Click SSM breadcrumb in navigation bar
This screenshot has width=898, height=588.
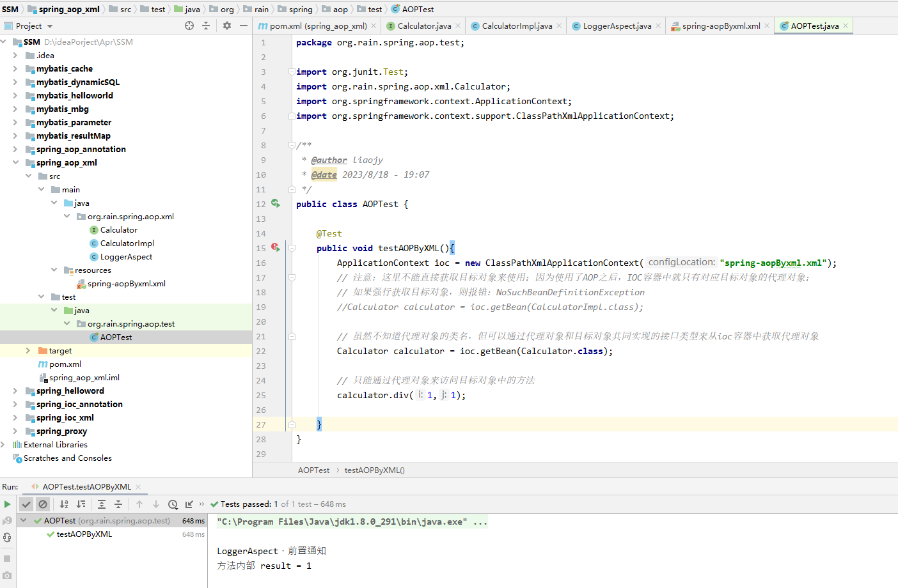point(10,9)
